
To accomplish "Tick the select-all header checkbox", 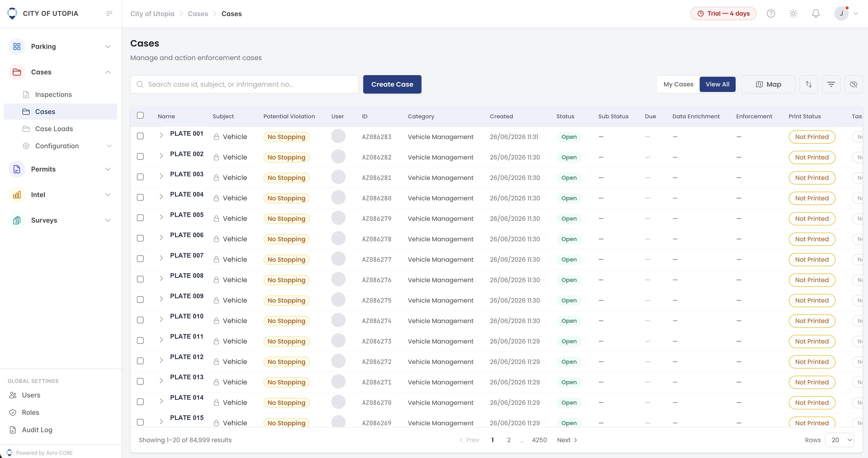I will click(x=140, y=115).
